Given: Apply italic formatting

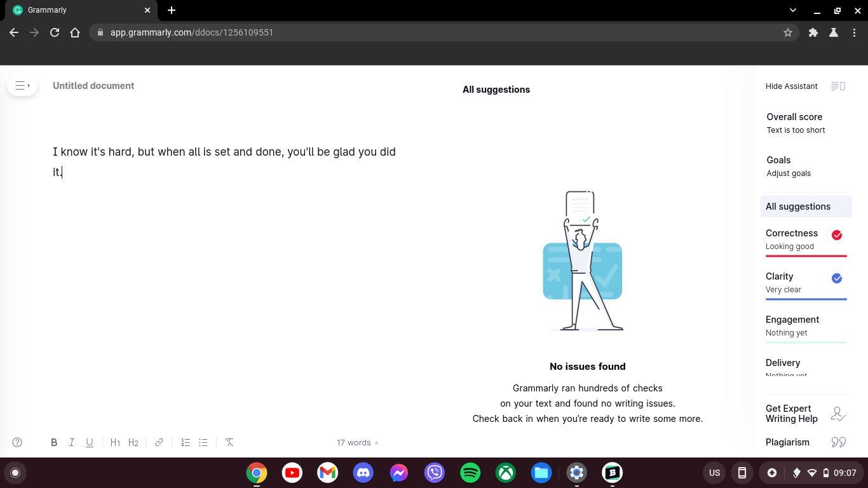Looking at the screenshot, I should 72,442.
